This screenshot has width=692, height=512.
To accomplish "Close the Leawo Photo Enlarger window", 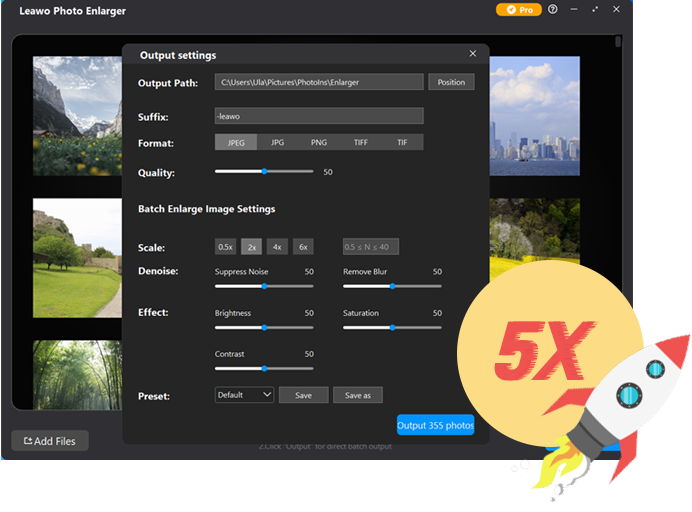I will point(616,9).
